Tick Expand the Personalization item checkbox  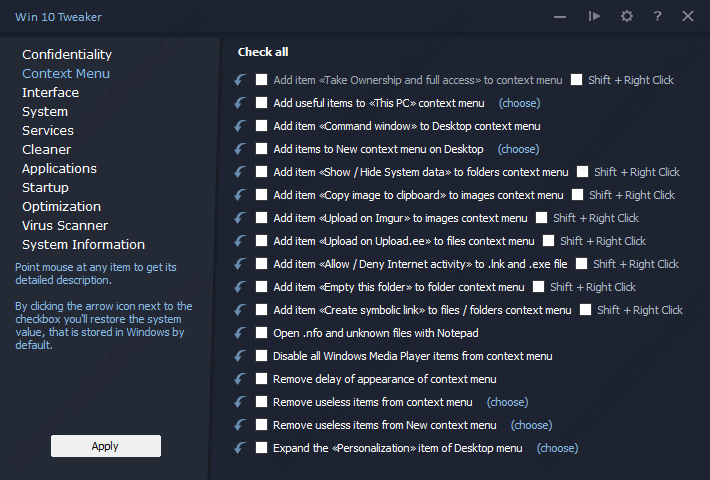click(261, 448)
